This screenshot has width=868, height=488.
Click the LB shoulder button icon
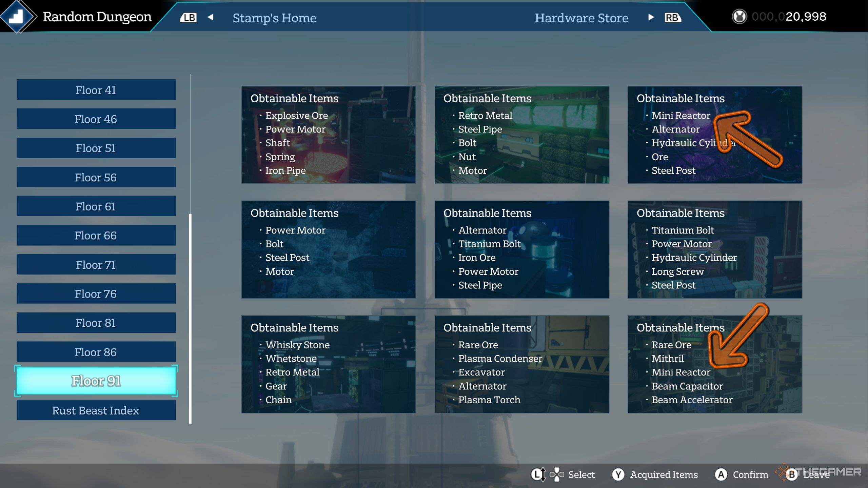[x=188, y=18]
